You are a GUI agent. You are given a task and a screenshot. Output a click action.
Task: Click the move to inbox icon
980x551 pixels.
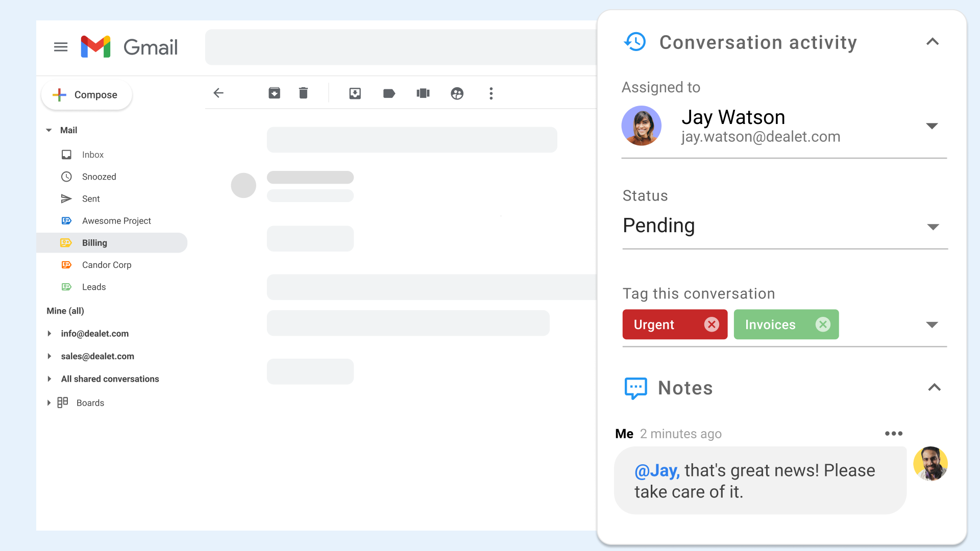pyautogui.click(x=355, y=93)
